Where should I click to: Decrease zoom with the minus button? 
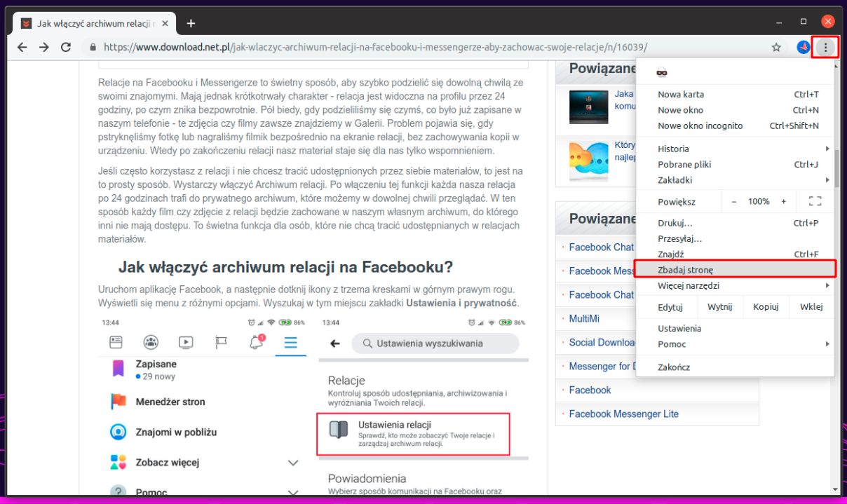[734, 201]
